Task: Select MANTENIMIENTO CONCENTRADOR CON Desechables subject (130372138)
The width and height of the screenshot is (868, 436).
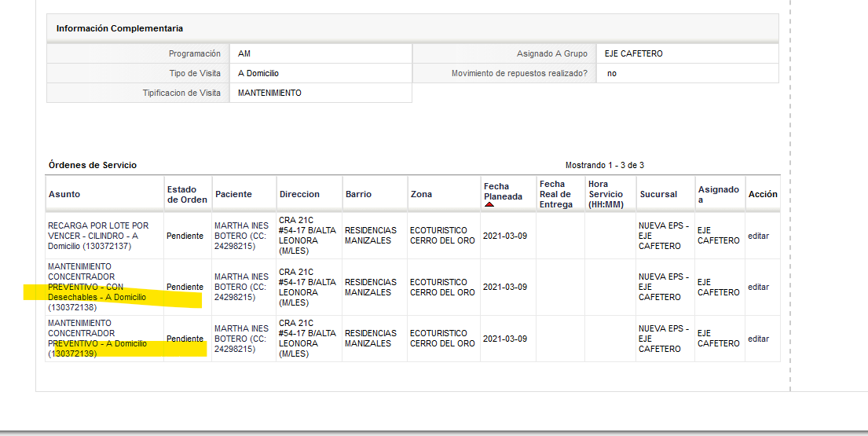Action: [x=97, y=288]
